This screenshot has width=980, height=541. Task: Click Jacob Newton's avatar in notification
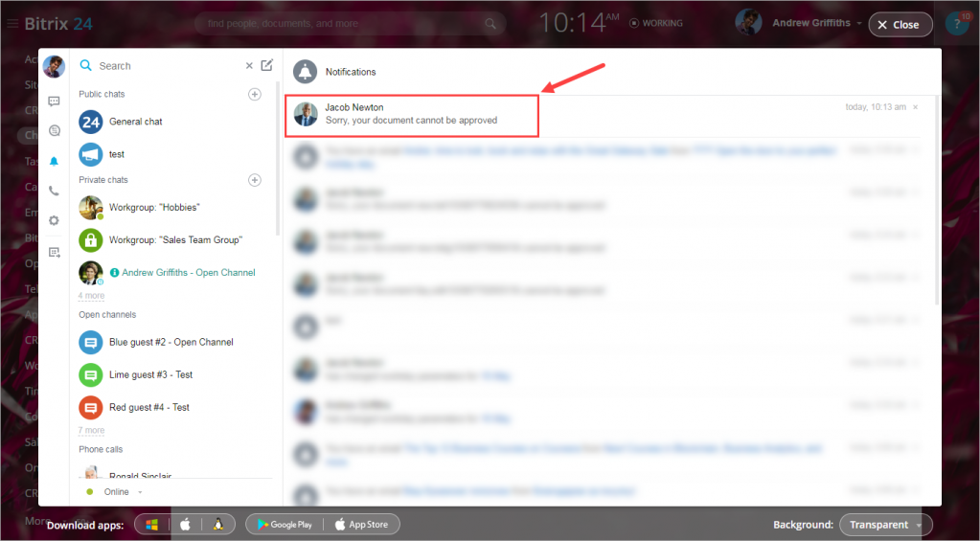306,114
